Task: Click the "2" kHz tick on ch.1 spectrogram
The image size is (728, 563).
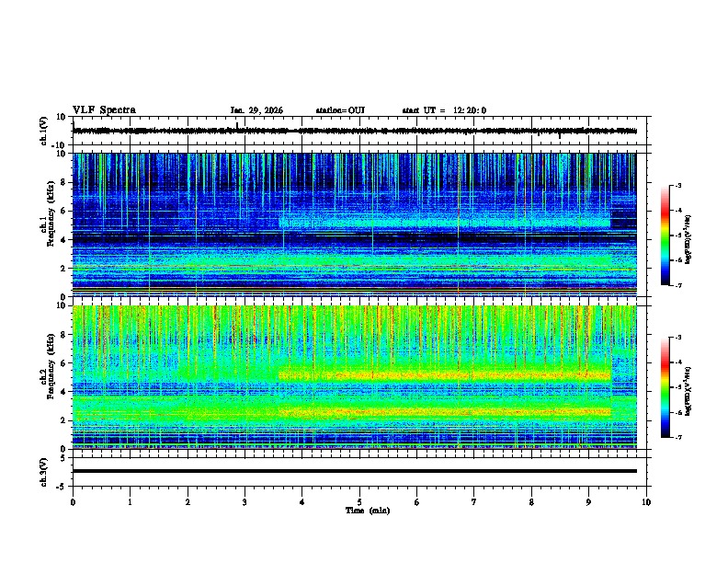Action: (x=65, y=268)
